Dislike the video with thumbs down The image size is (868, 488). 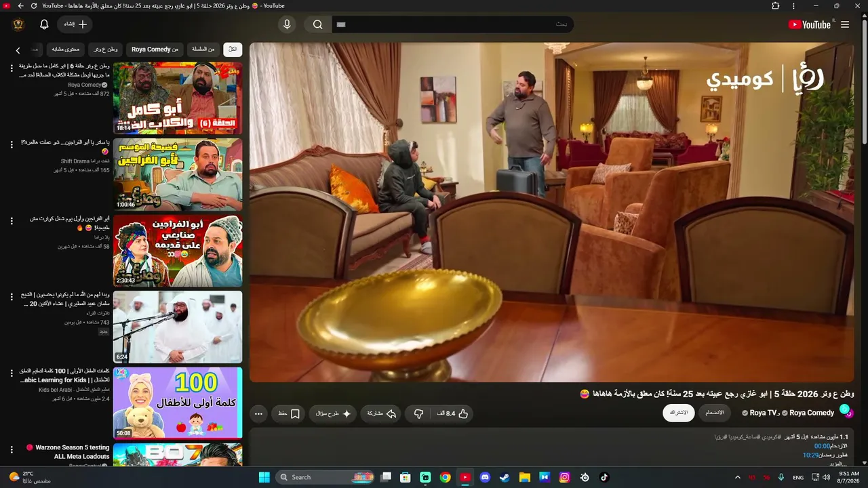click(x=418, y=413)
